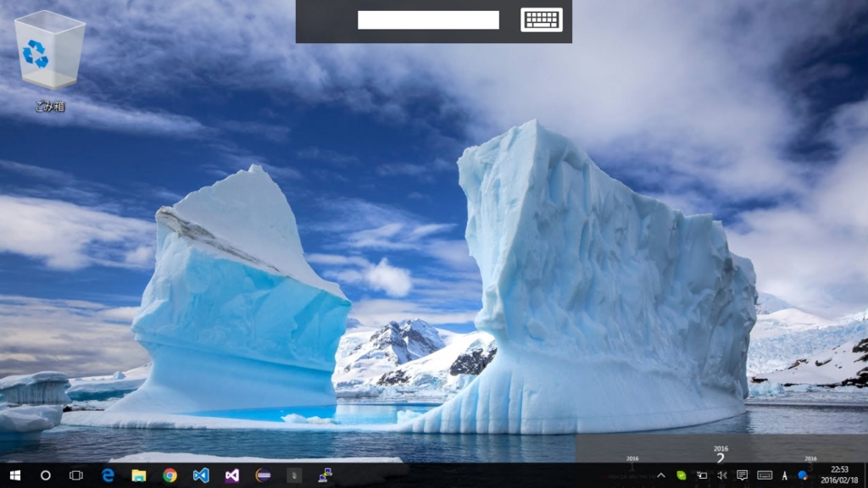Click the gray mouse app taskbar icon
This screenshot has width=868, height=488.
(294, 475)
